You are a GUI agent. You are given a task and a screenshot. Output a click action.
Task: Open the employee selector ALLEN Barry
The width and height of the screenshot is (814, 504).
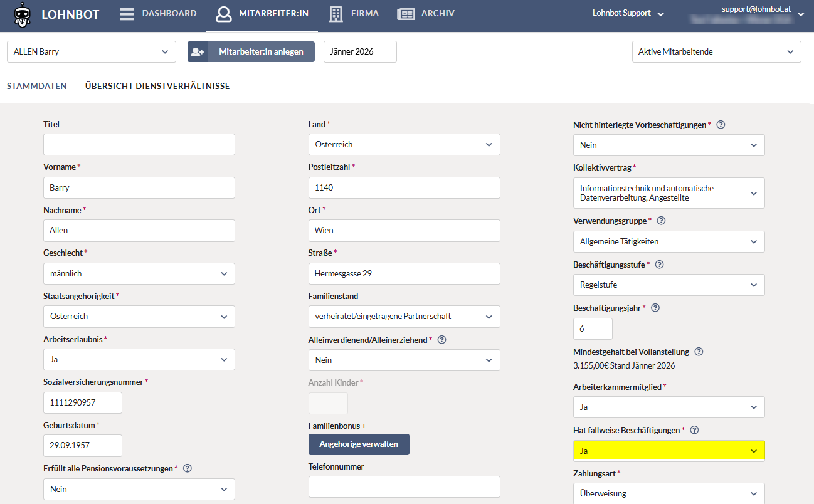point(92,52)
